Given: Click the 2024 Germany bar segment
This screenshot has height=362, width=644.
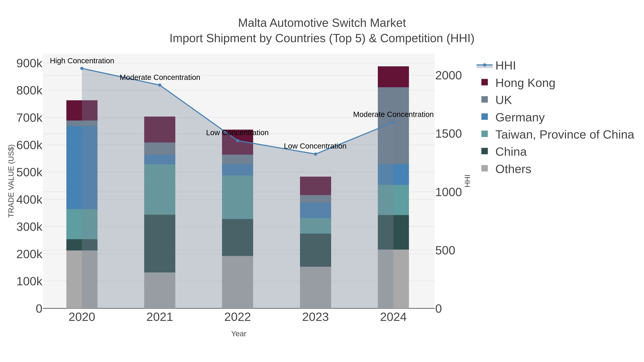Looking at the screenshot, I should 393,175.
